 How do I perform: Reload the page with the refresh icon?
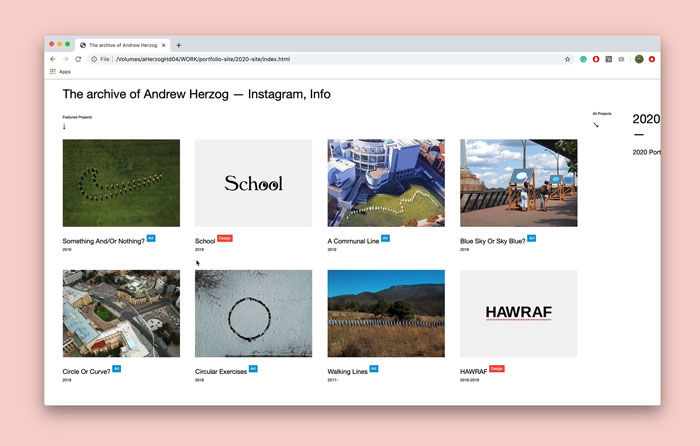[x=78, y=59]
